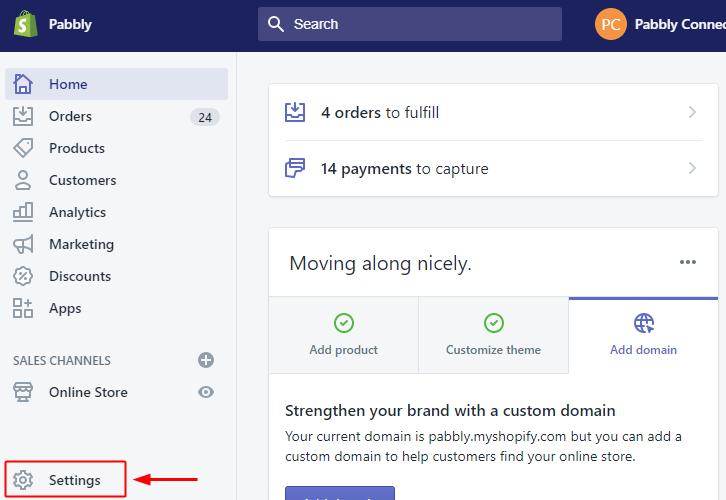
Task: Click the Settings gear icon
Action: (24, 480)
